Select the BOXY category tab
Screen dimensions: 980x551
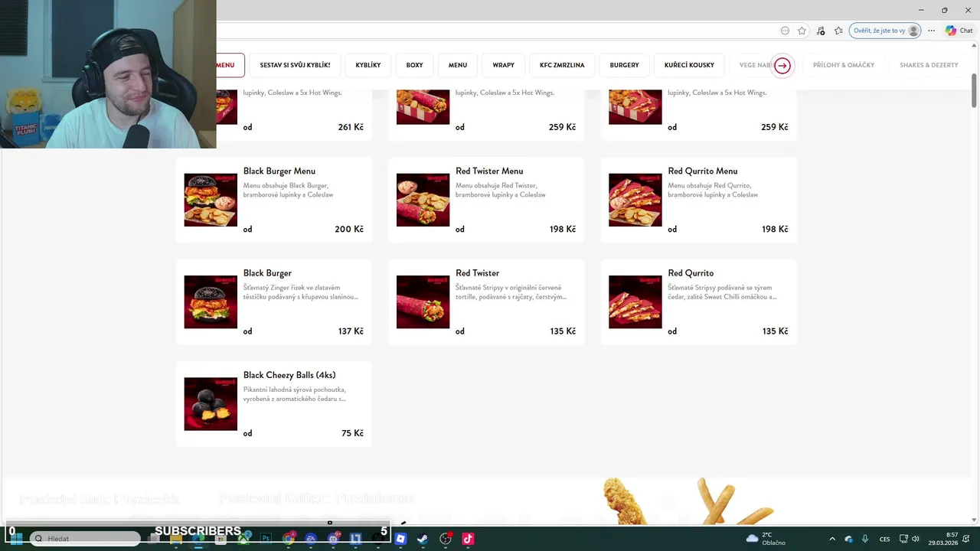(x=414, y=65)
